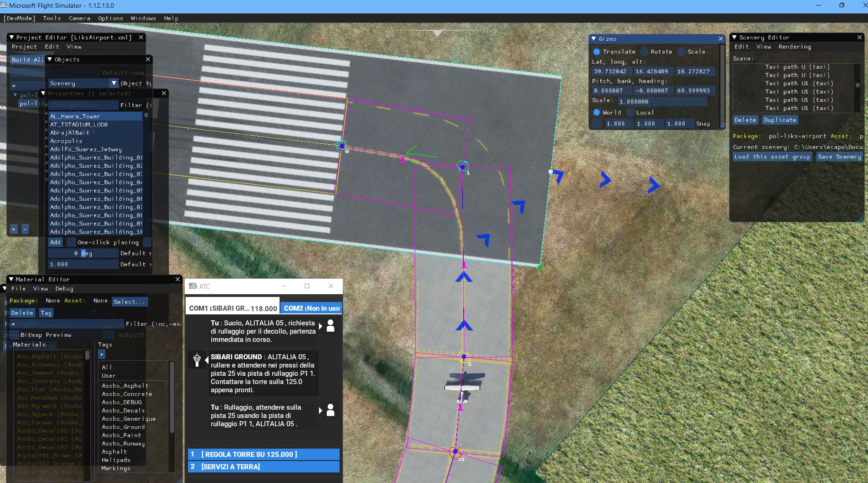The width and height of the screenshot is (868, 483).
Task: Click the control tower icon in ATC window
Action: [197, 360]
